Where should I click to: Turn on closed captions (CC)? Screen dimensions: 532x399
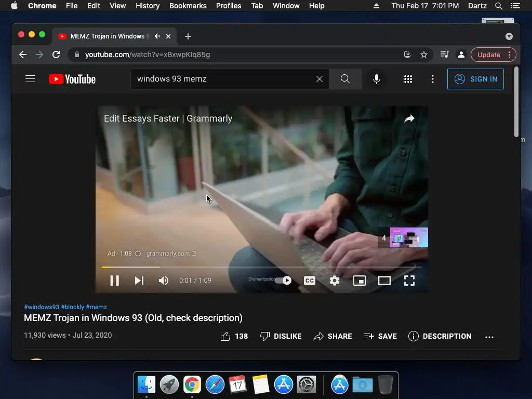coord(310,281)
